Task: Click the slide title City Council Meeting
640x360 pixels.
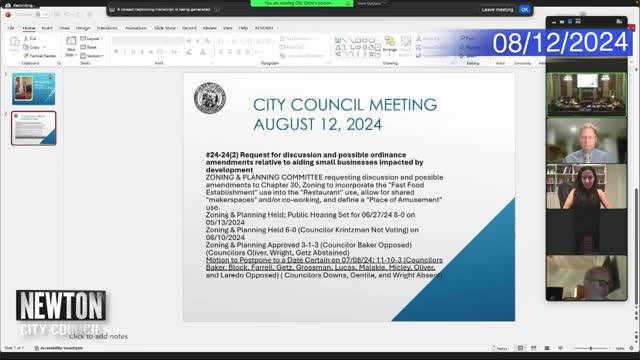Action: click(x=345, y=114)
